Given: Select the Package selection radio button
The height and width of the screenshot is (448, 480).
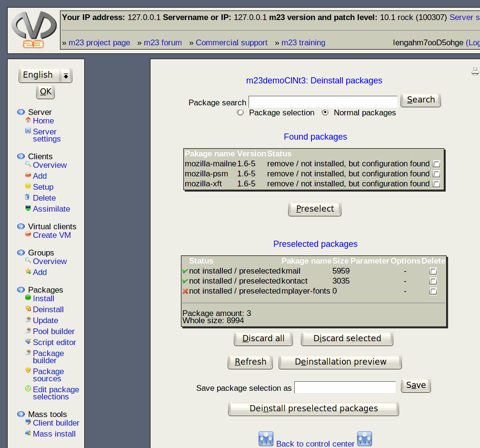Looking at the screenshot, I should coord(240,112).
